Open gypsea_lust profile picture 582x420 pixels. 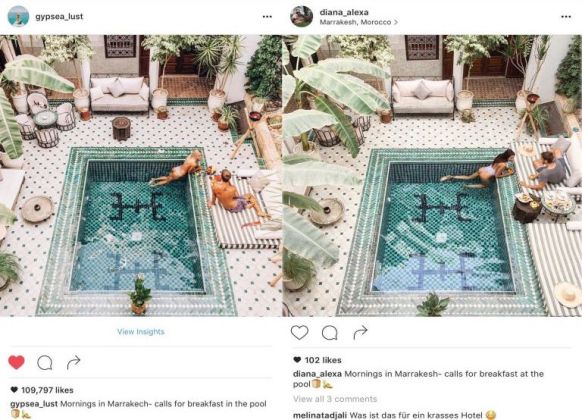(x=18, y=16)
